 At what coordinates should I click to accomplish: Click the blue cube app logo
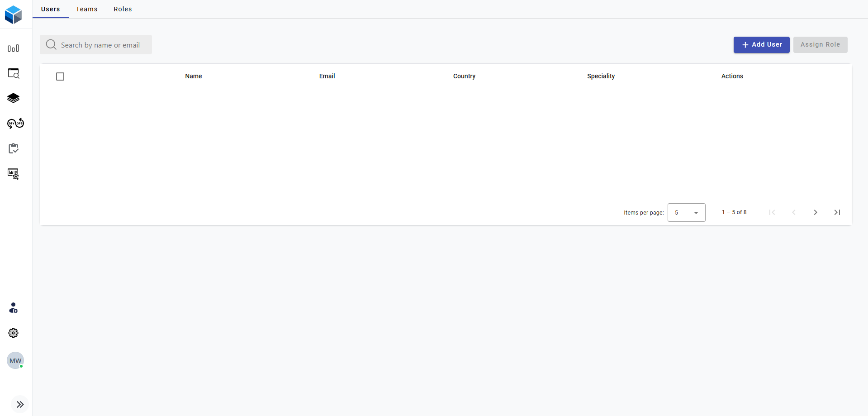(14, 14)
